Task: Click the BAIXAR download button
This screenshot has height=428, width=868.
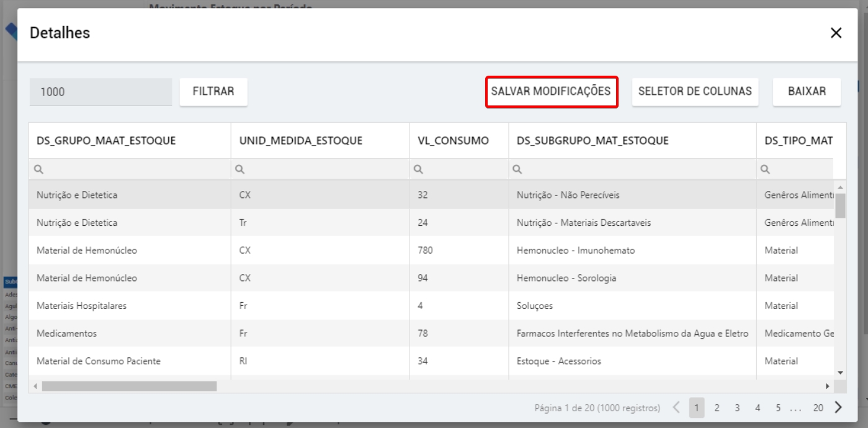Action: pos(807,92)
